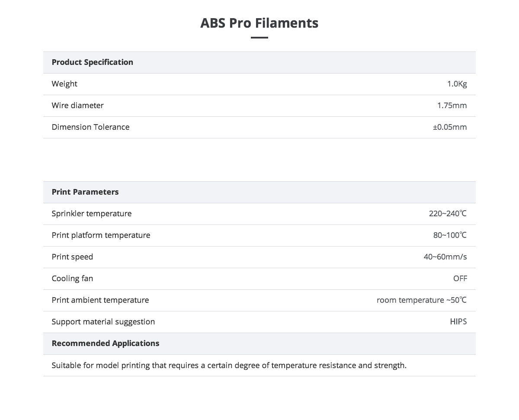Select the 40~60mm/s speed value

[445, 257]
